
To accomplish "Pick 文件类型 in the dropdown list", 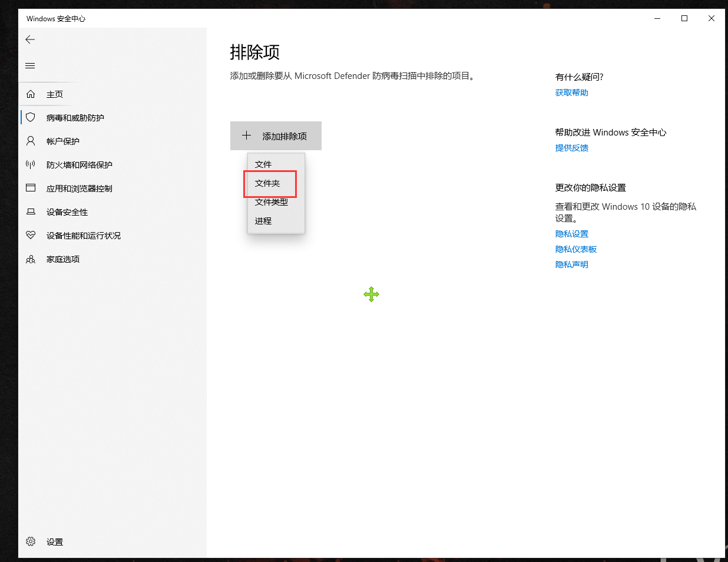I will pyautogui.click(x=272, y=202).
